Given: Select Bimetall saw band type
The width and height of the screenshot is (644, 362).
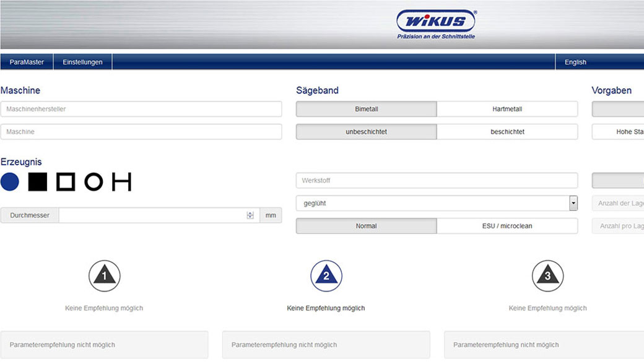Looking at the screenshot, I should (x=366, y=109).
